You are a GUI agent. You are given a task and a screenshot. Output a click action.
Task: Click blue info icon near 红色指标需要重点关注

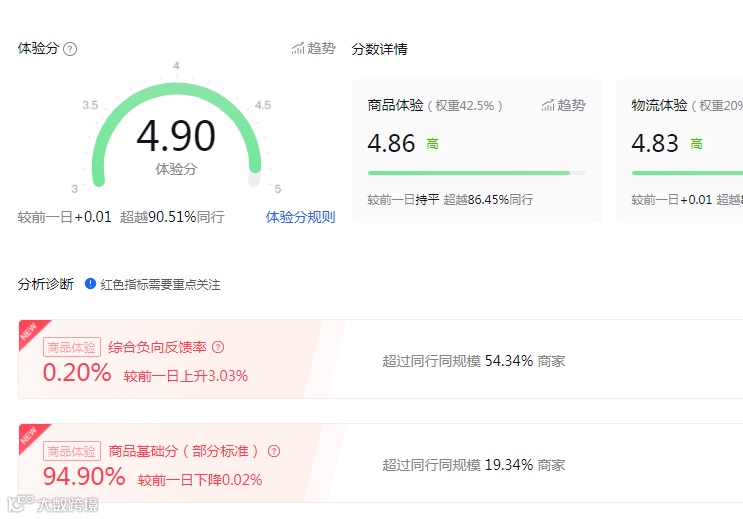[x=90, y=283]
